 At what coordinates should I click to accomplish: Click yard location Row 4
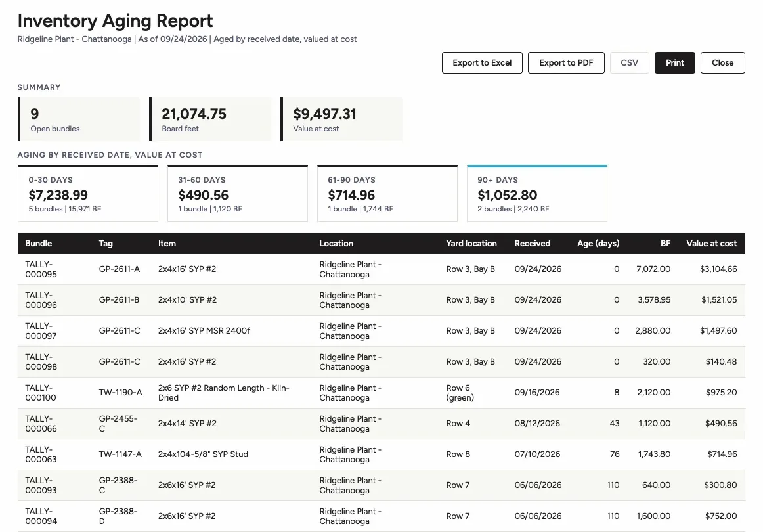tap(458, 424)
